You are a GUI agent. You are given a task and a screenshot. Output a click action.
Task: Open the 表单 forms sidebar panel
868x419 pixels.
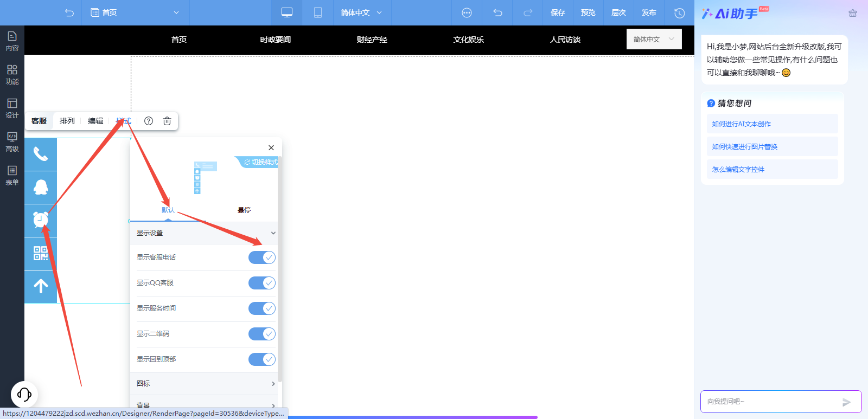(12, 176)
